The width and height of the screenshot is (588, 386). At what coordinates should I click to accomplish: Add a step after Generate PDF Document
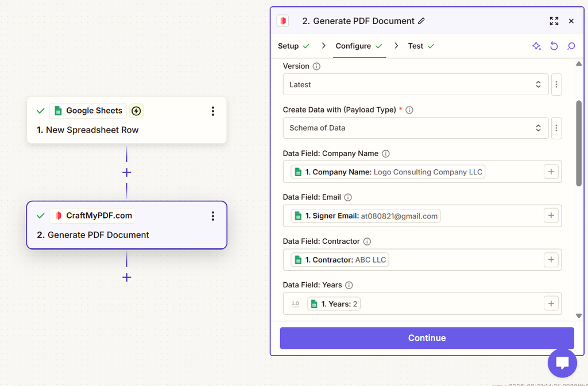click(127, 278)
